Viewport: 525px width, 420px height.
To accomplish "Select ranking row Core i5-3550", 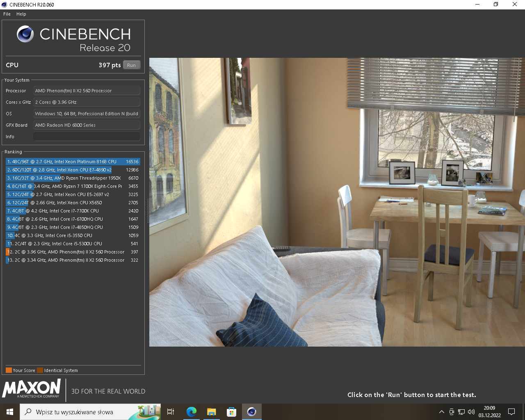I will coord(73,235).
